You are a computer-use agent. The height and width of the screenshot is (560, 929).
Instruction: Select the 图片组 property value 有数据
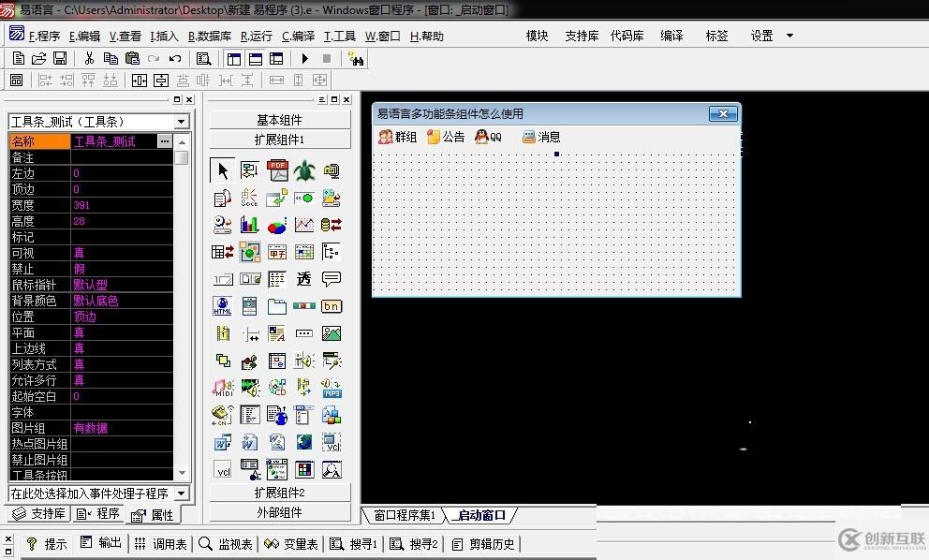[122, 429]
